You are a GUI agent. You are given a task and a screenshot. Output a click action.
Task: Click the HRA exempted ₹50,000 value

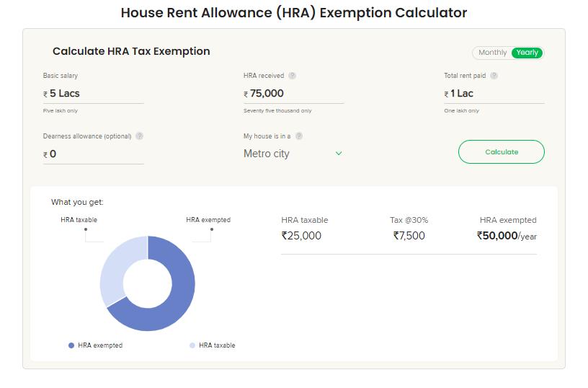[x=497, y=236]
